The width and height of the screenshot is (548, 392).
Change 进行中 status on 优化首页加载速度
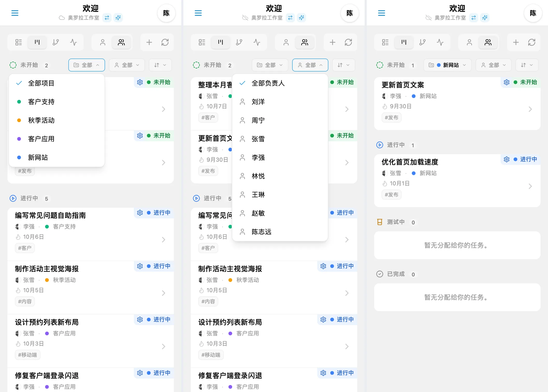[525, 159]
